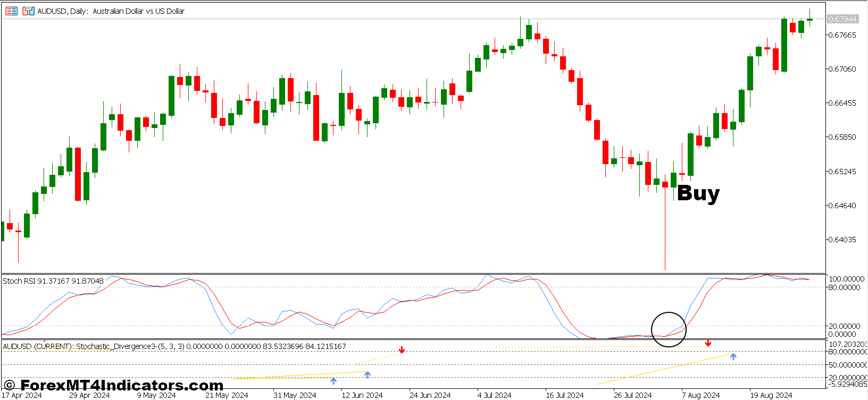Click the 21 May 2024 date on time axis
The image size is (868, 400).
tap(227, 395)
